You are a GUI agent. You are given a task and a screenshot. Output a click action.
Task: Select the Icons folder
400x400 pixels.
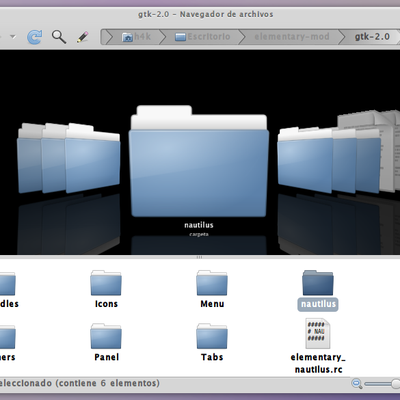coord(106,283)
